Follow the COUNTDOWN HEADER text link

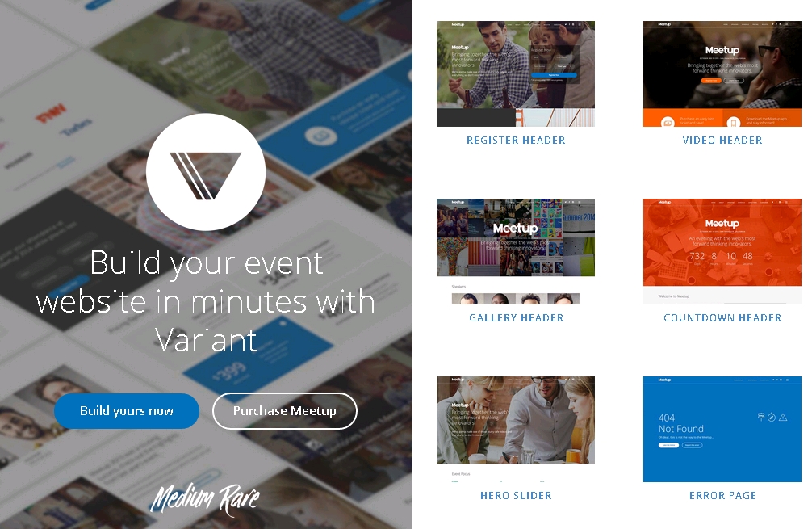coord(722,318)
